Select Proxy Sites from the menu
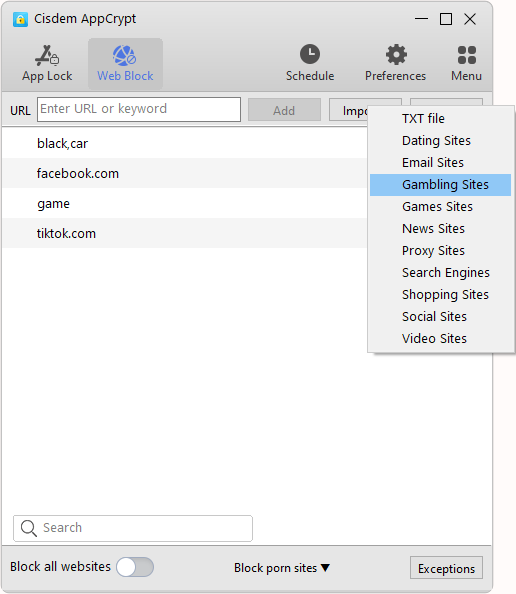This screenshot has height=594, width=516. [x=440, y=251]
